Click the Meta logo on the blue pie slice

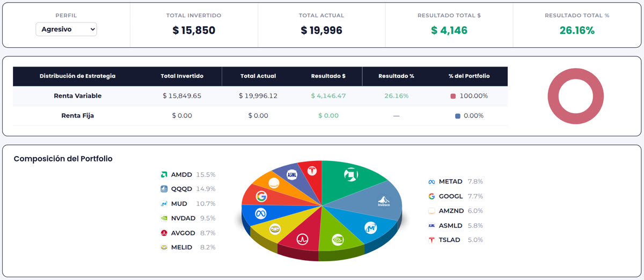(x=261, y=213)
